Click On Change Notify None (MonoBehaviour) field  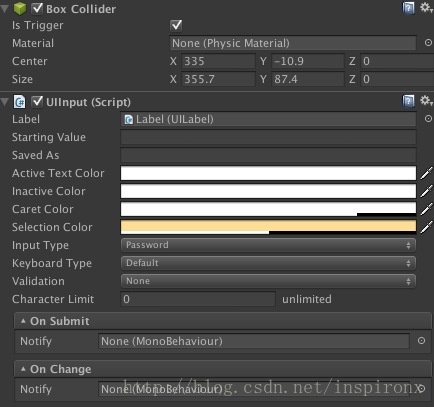[x=254, y=389]
